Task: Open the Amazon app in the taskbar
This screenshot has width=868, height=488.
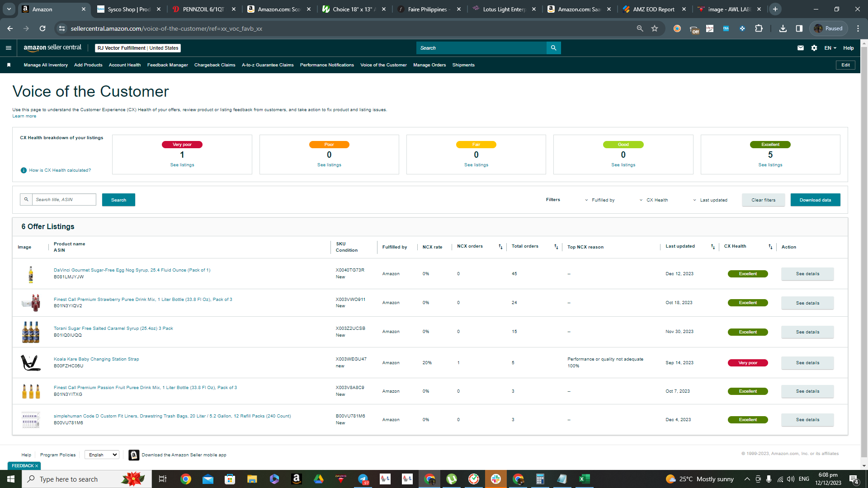Action: [x=296, y=479]
